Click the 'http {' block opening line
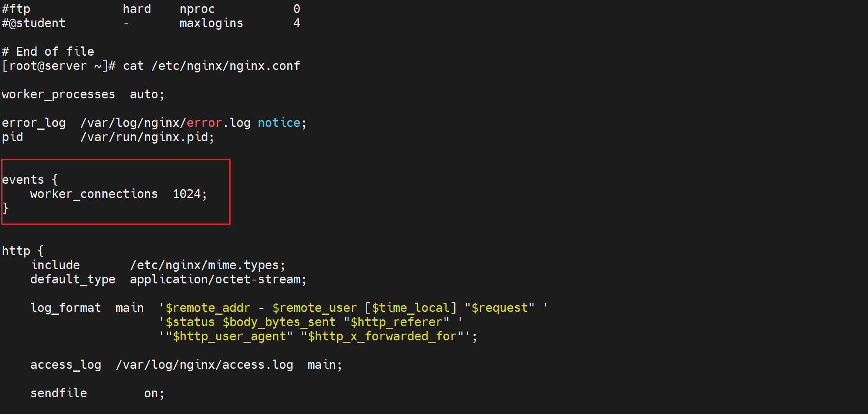The image size is (868, 414). (x=23, y=251)
